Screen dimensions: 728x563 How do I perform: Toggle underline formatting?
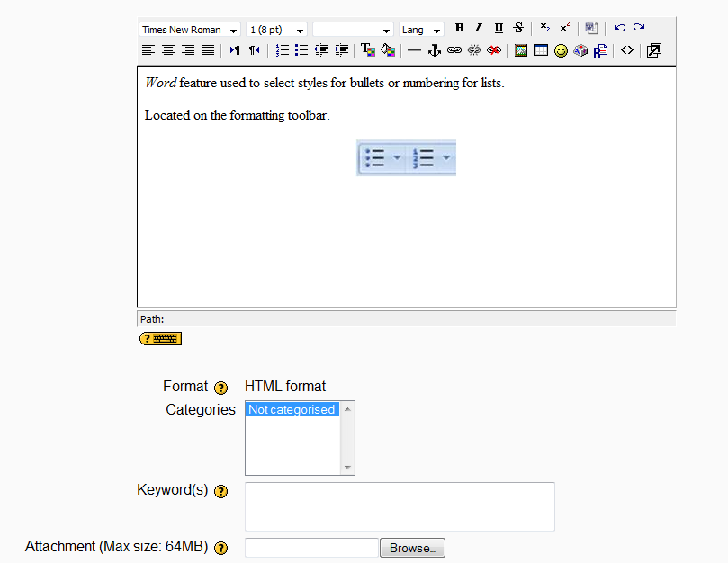point(499,28)
